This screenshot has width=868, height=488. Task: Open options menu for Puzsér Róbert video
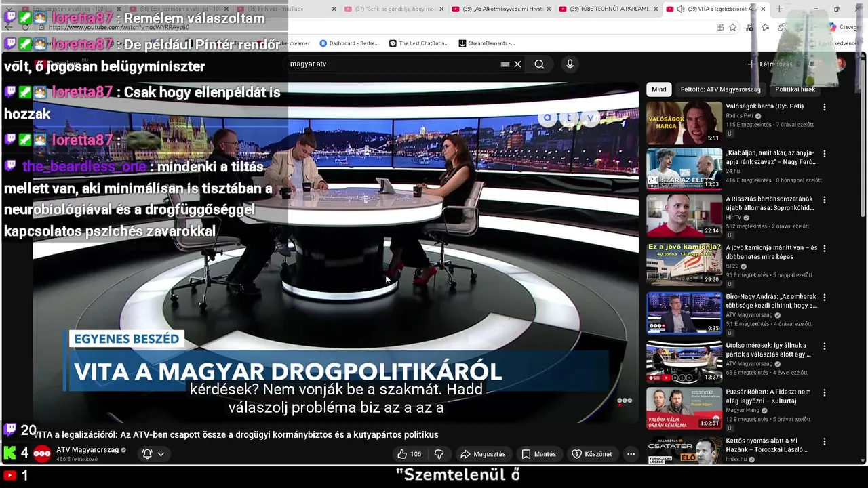(825, 393)
